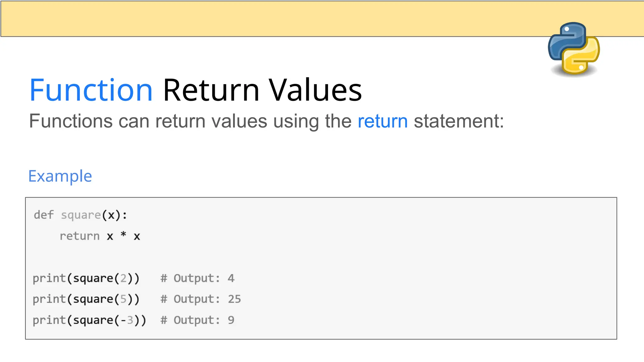The image size is (644, 362).
Task: Click the Python logo icon
Action: pyautogui.click(x=574, y=49)
